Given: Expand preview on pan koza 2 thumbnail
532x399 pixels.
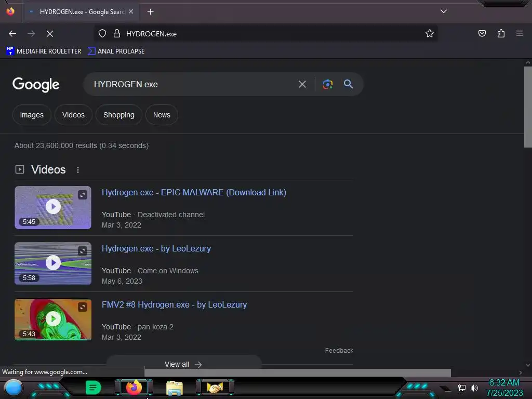Looking at the screenshot, I should (83, 307).
